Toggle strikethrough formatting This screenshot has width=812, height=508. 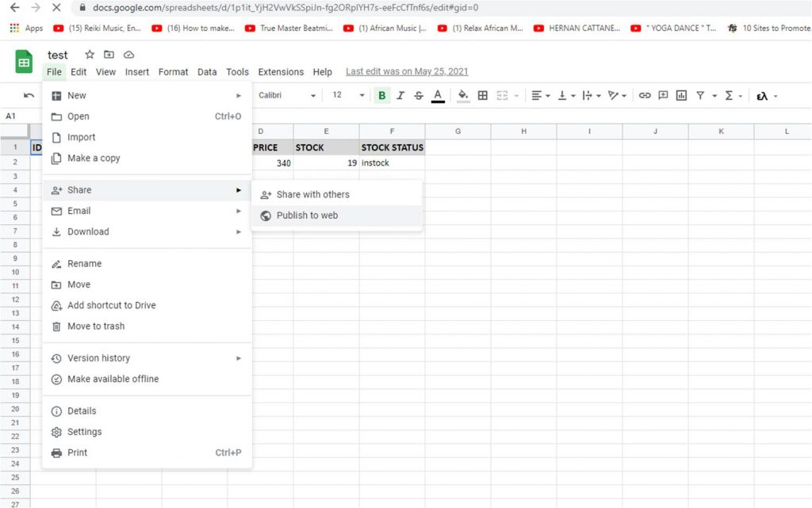point(419,95)
